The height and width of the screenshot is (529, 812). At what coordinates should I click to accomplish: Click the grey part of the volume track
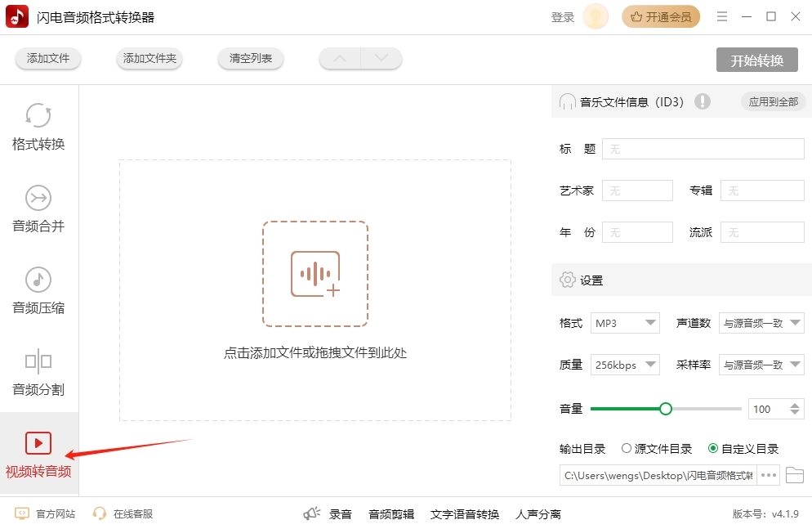[x=707, y=409]
